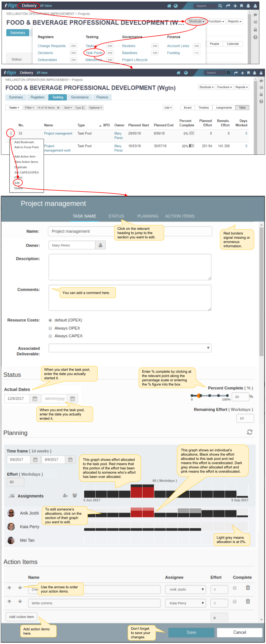Jump to PLANNING section heading in dialog
266x644 pixels.
point(148,216)
